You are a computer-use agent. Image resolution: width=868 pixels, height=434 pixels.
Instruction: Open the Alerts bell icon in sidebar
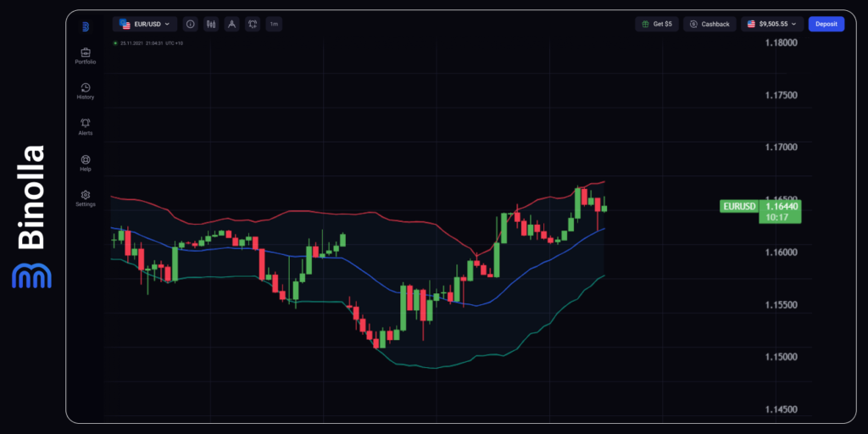pos(86,123)
